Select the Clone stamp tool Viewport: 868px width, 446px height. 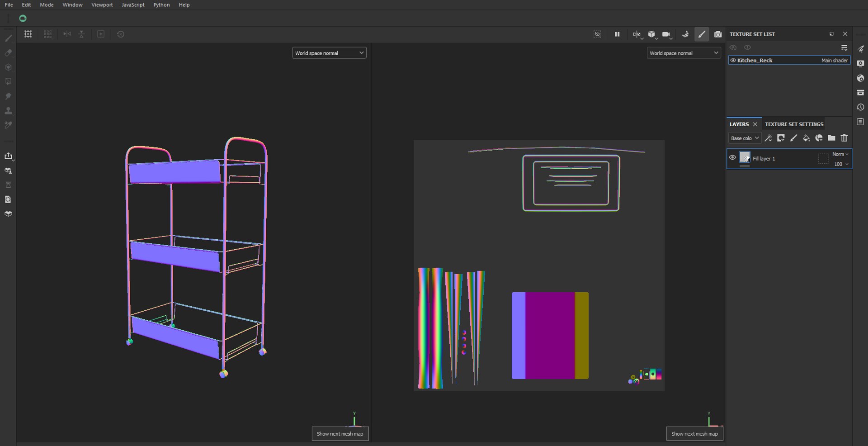[8, 111]
